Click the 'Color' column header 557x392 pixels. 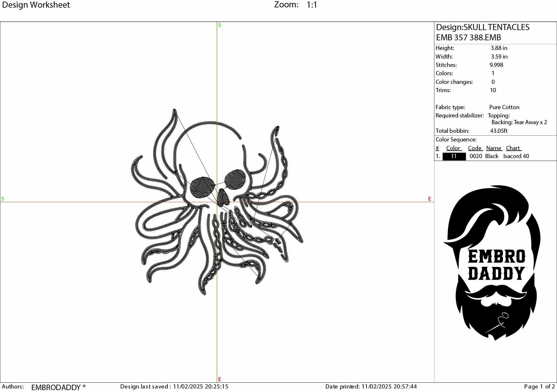[454, 148]
